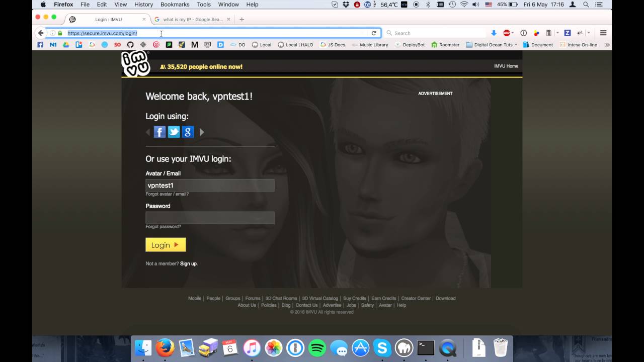Click the Firefox Search box
The height and width of the screenshot is (362, 644).
point(435,33)
